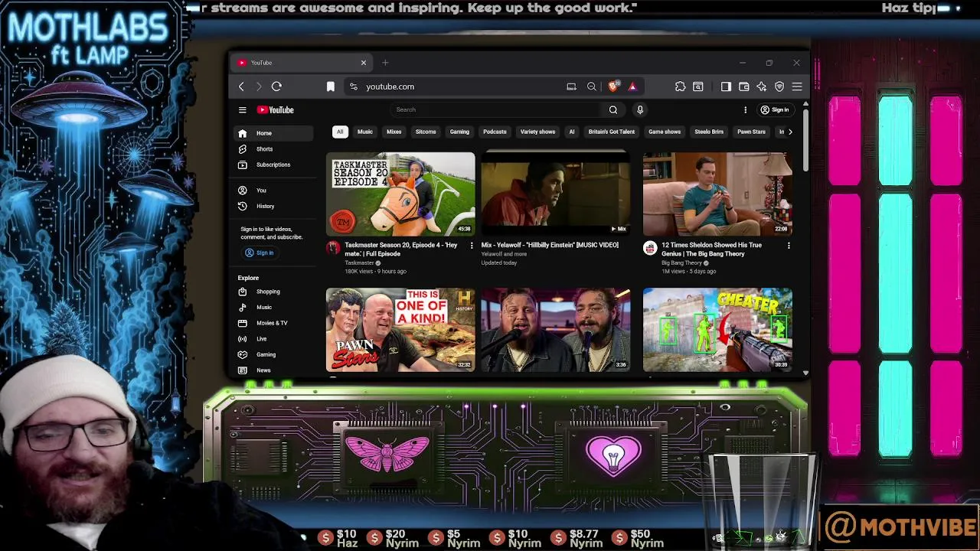Viewport: 980px width, 551px height.
Task: Select the Mixes filter chip
Action: tap(394, 132)
